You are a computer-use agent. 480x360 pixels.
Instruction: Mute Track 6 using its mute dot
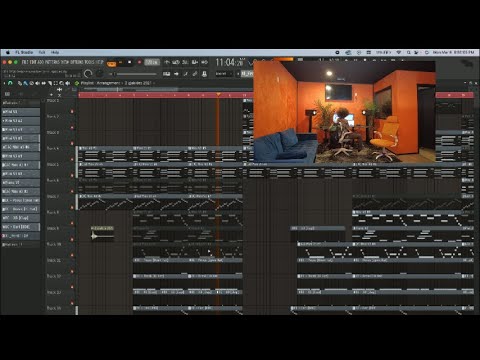[72, 191]
